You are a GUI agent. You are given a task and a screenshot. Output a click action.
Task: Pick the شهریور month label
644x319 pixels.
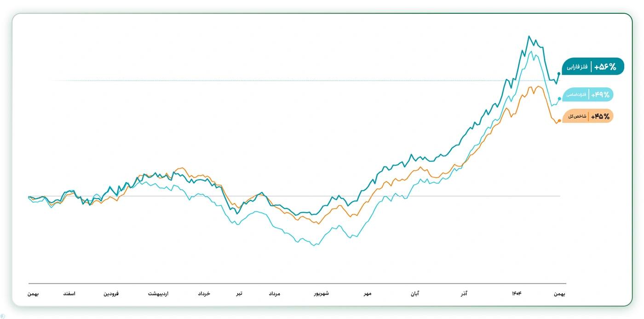pyautogui.click(x=322, y=294)
